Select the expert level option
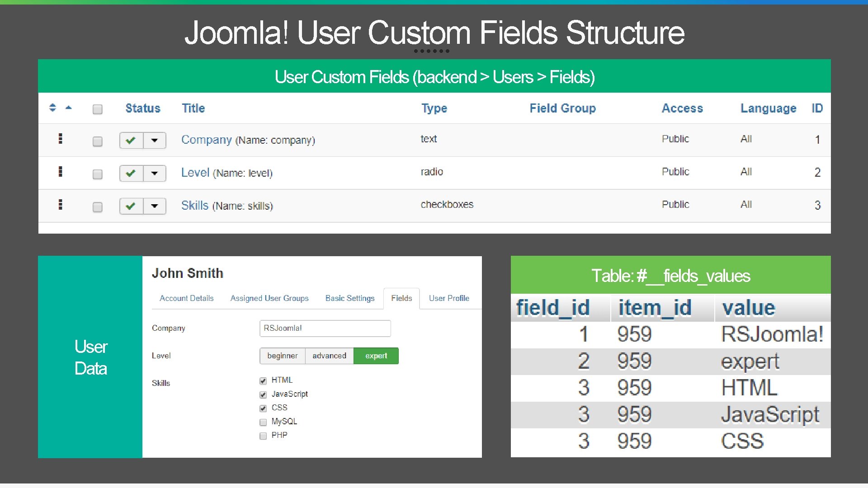Image resolution: width=868 pixels, height=488 pixels. [376, 356]
